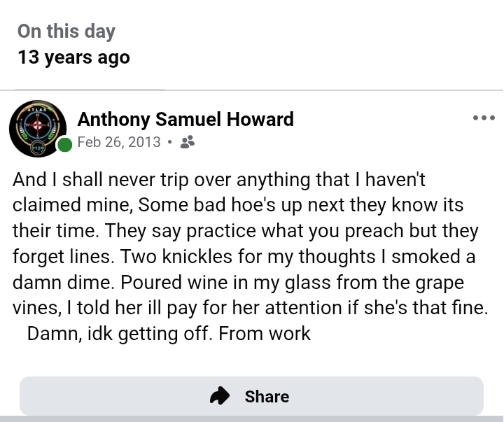Click the line starting "their time"
The width and height of the screenshot is (504, 422).
click(x=245, y=231)
